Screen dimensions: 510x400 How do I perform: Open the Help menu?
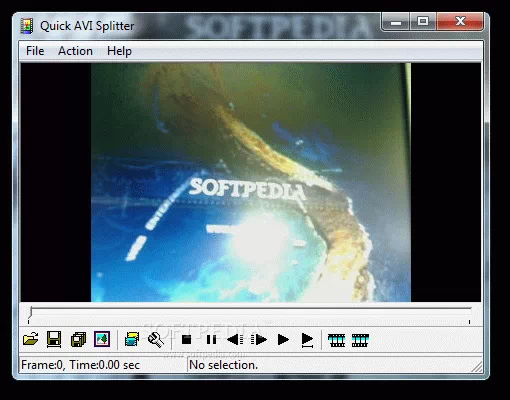[x=119, y=51]
